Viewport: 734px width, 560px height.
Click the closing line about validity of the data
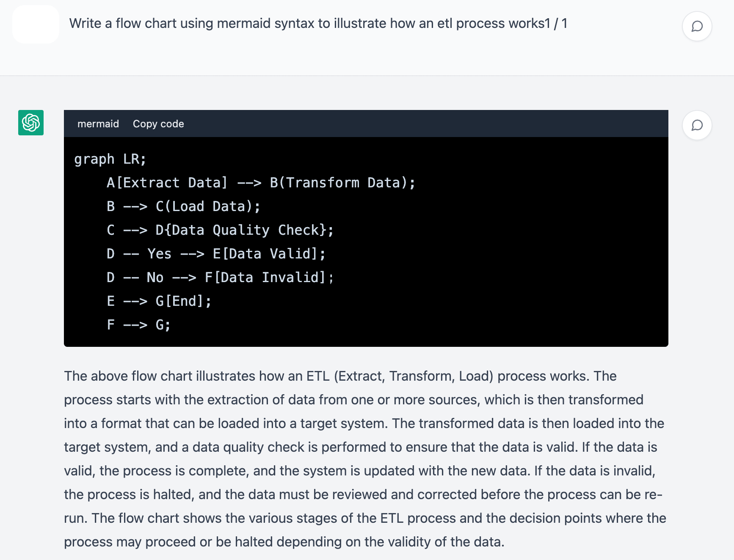click(284, 542)
